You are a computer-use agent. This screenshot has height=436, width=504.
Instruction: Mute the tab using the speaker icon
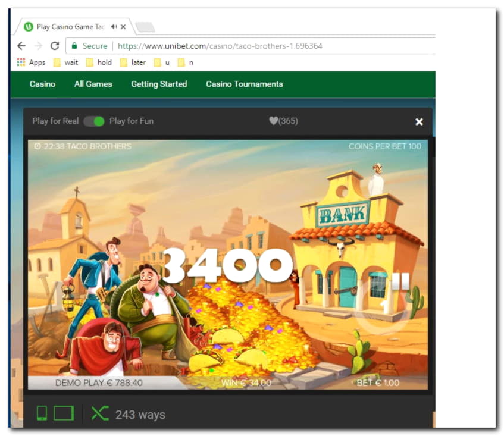(x=114, y=27)
